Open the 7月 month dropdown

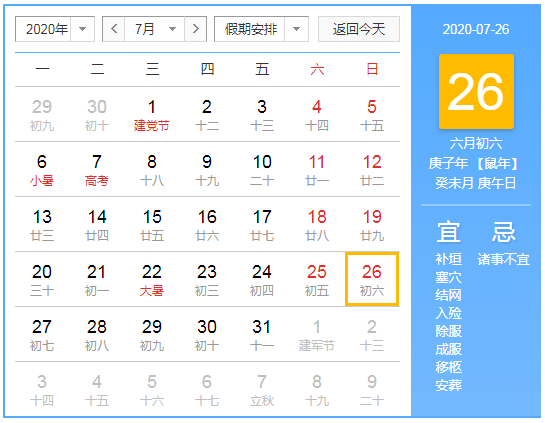coord(155,29)
